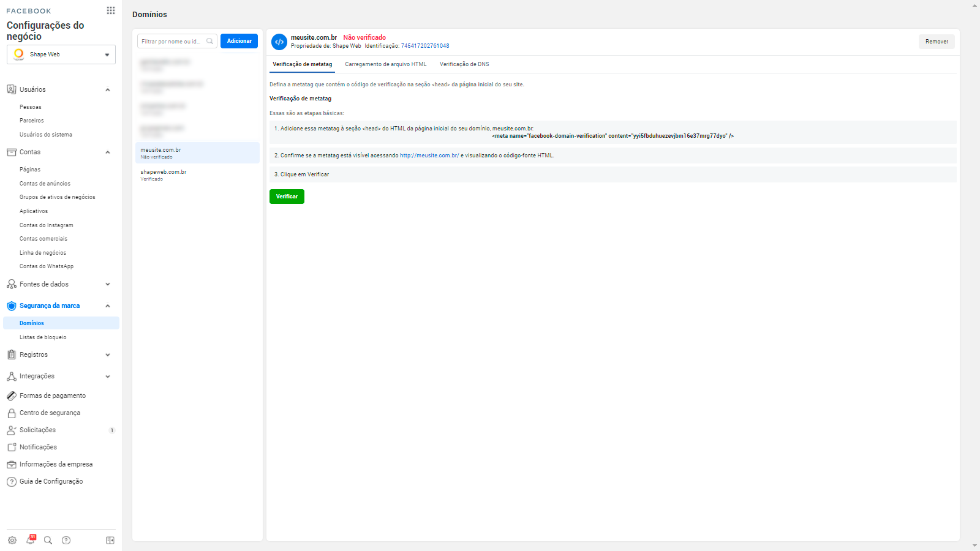
Task: Click the Remover button
Action: (937, 42)
